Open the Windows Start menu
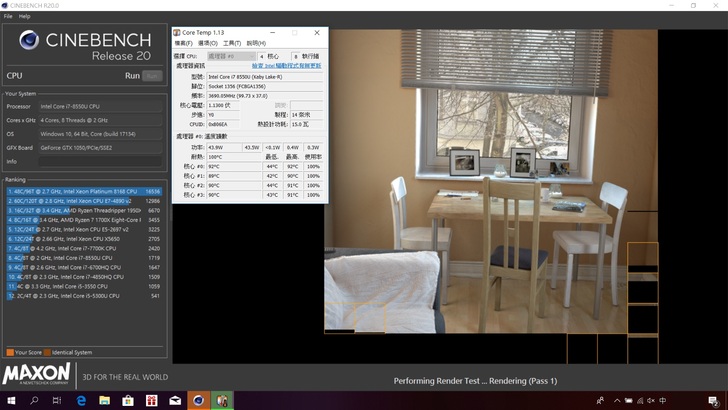 coord(11,400)
